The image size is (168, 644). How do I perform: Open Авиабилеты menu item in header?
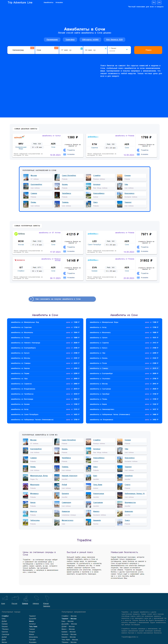(48, 2)
